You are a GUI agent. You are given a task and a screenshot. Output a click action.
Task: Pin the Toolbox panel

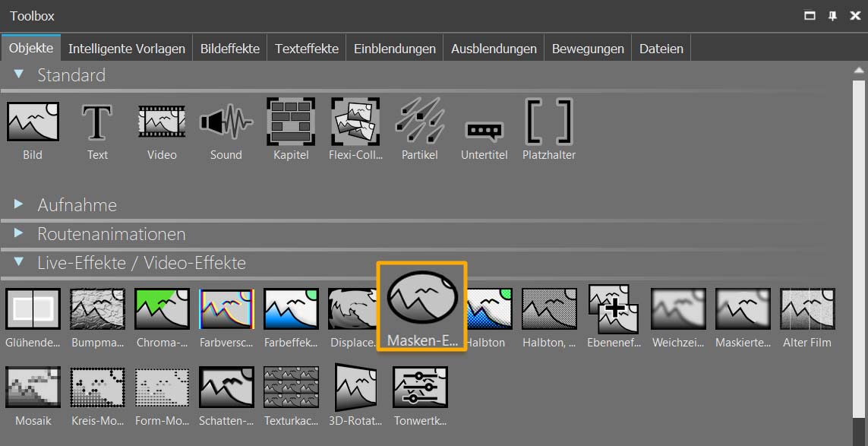[832, 16]
